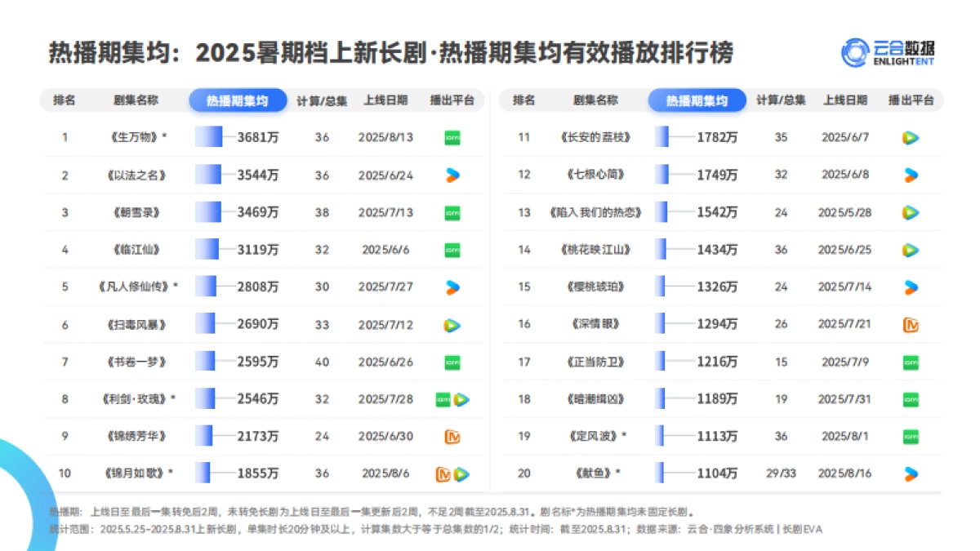Click Tencent Video icon for 《长安的荔枝》
Viewport: 980px width, 551px height.
coord(909,137)
